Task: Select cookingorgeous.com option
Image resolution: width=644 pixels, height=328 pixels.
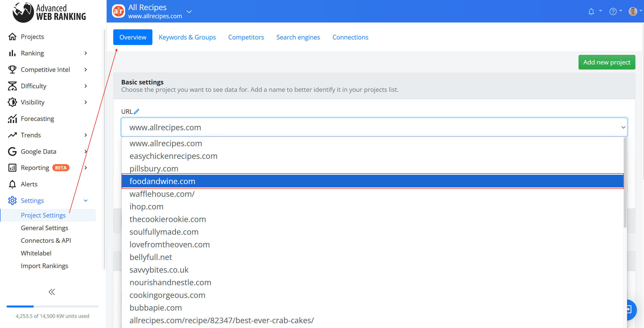Action: click(x=373, y=295)
